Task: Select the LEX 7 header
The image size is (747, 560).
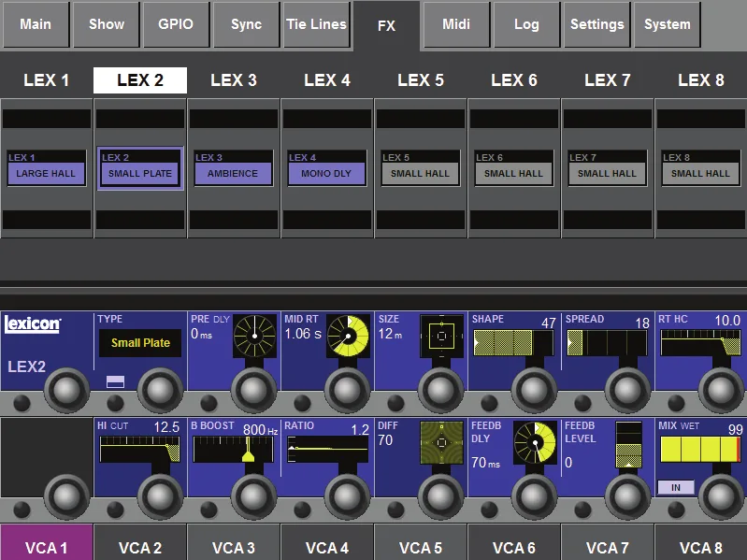Action: coord(607,80)
